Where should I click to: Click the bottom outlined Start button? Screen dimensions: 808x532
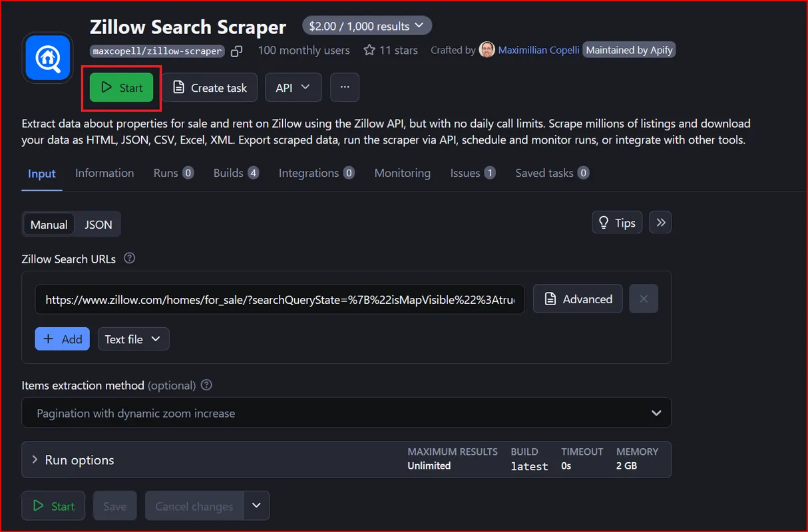pyautogui.click(x=53, y=506)
